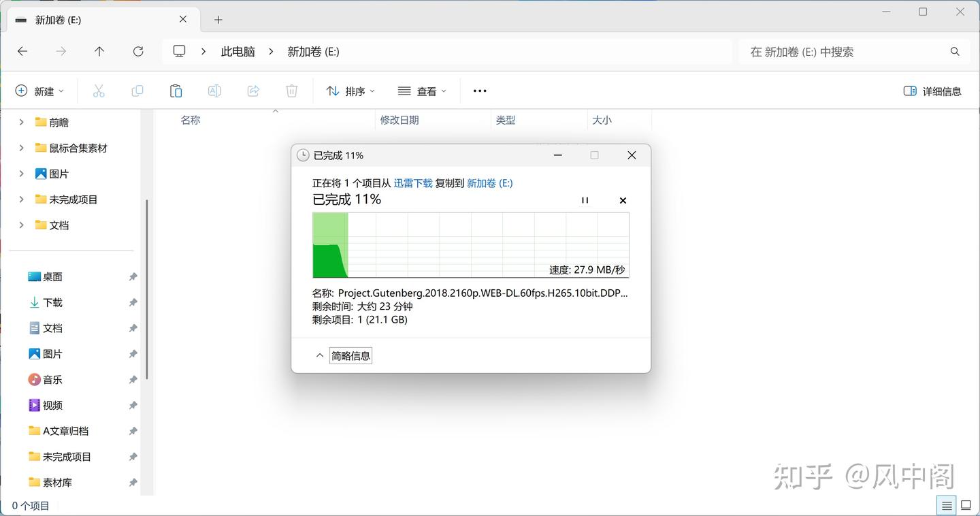Click the Project.Gutenberg file name in copy dialog

tap(483, 293)
